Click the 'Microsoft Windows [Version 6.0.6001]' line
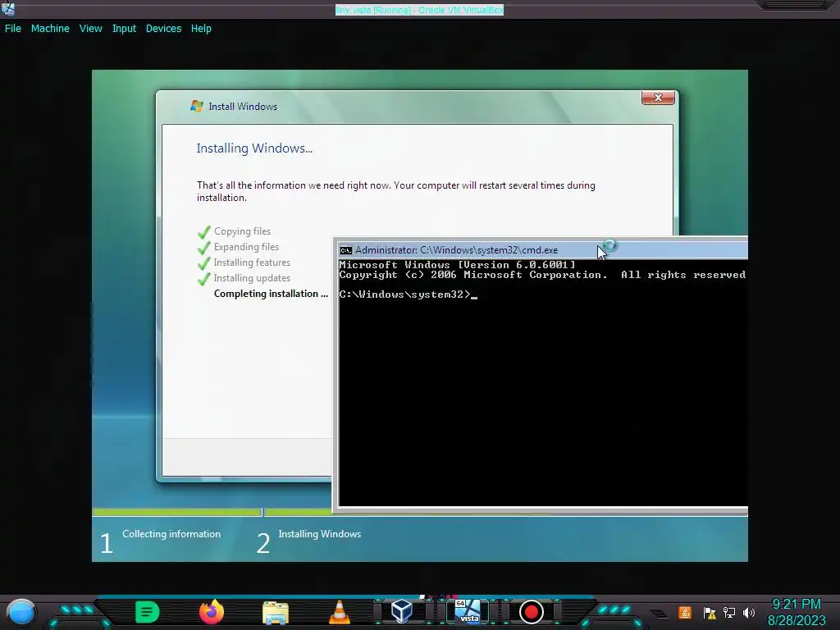The width and height of the screenshot is (840, 630). click(x=457, y=265)
